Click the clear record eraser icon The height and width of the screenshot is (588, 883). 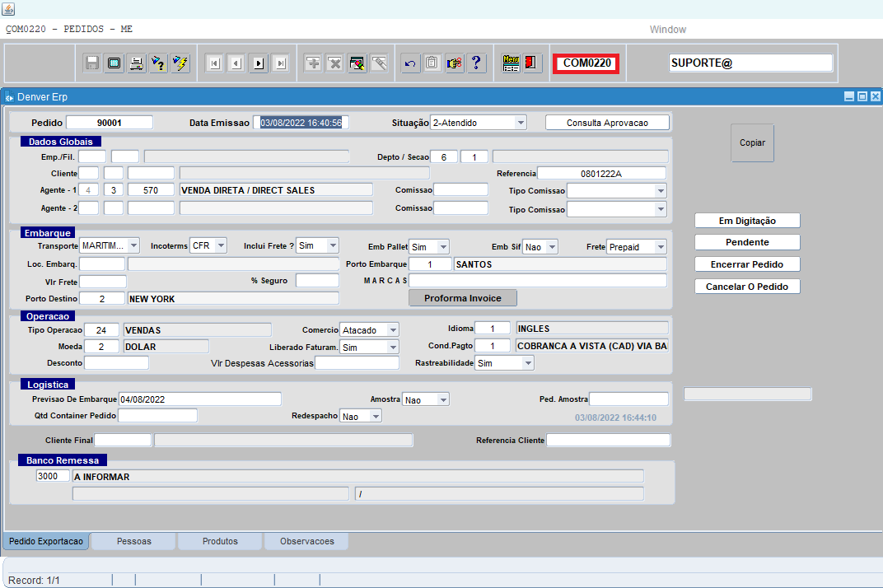[357, 63]
